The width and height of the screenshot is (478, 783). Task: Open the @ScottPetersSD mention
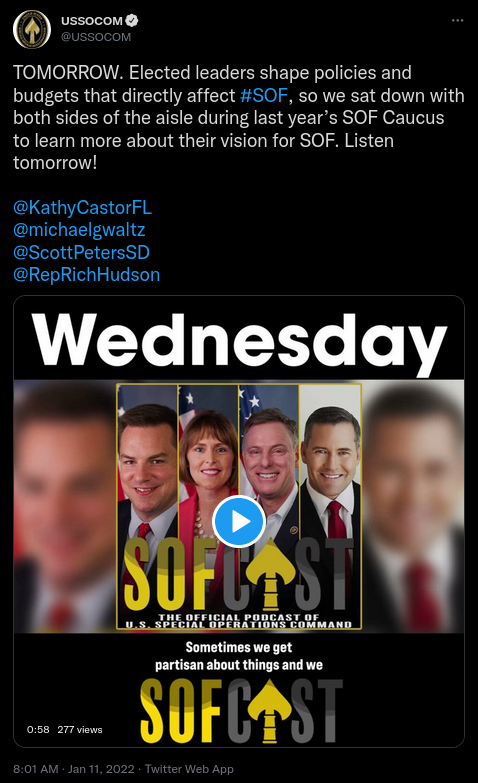point(81,252)
